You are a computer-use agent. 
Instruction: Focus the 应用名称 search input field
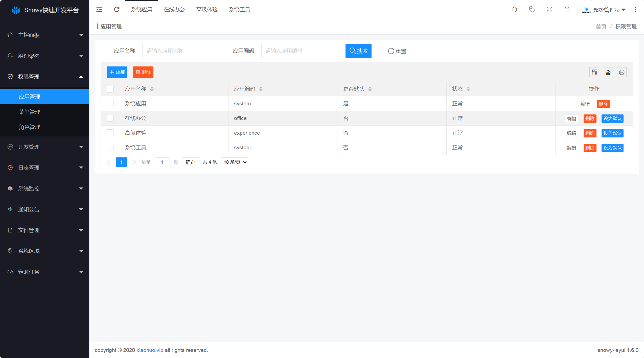[x=178, y=51]
